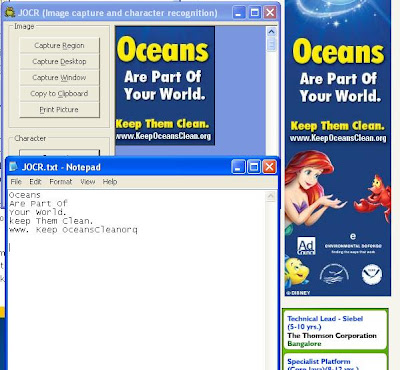Image resolution: width=400 pixels, height=370 pixels.
Task: Click the Oceans banner ad on the web page
Action: pyautogui.click(x=337, y=148)
